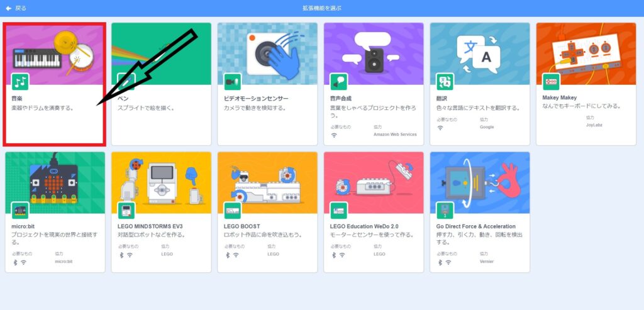This screenshot has width=644, height=310.
Task: Click 色々な言語にテキストを翻訳する description
Action: click(x=478, y=108)
